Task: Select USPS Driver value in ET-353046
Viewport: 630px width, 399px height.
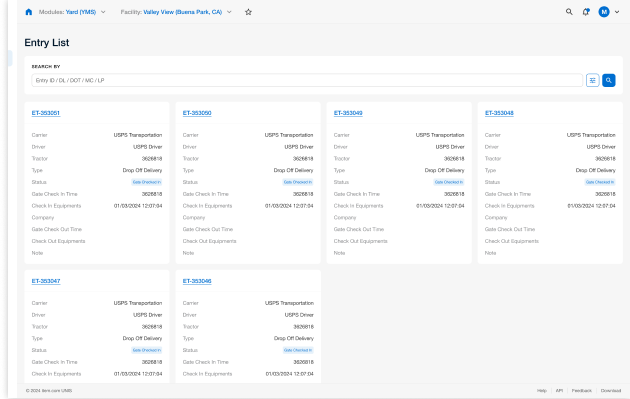Action: click(x=299, y=315)
